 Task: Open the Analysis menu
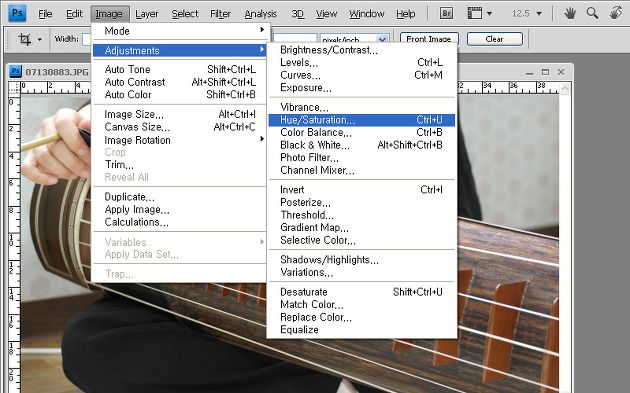point(260,14)
